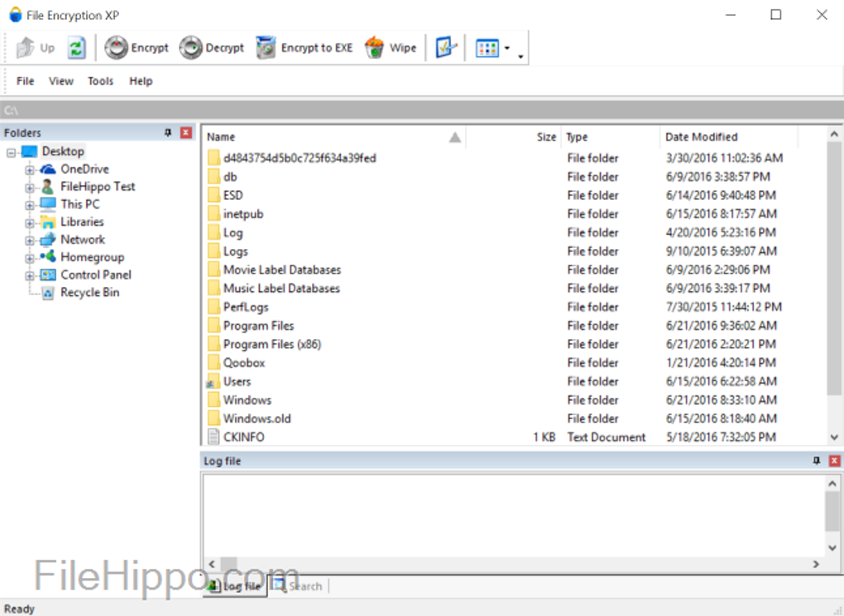
Task: Open the Tools menu
Action: (x=100, y=80)
